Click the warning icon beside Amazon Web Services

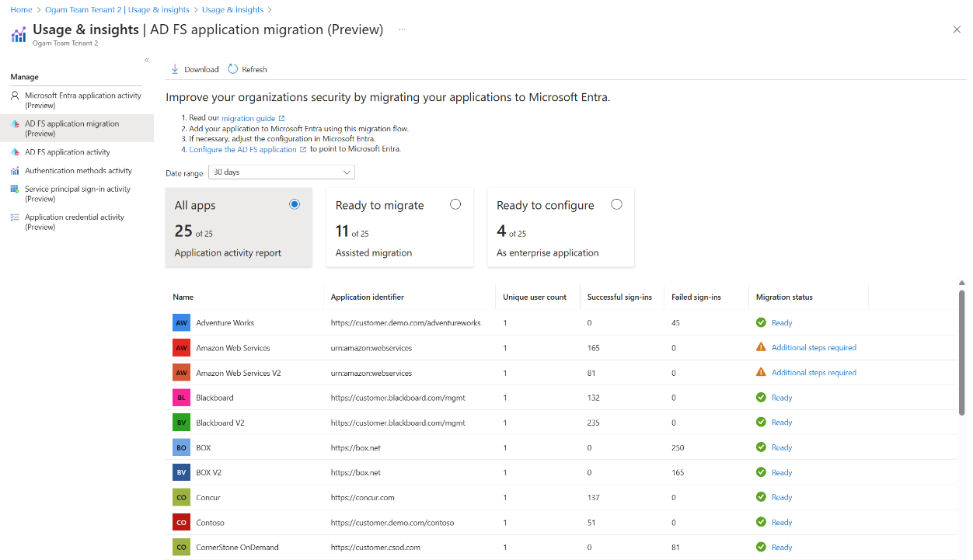762,347
